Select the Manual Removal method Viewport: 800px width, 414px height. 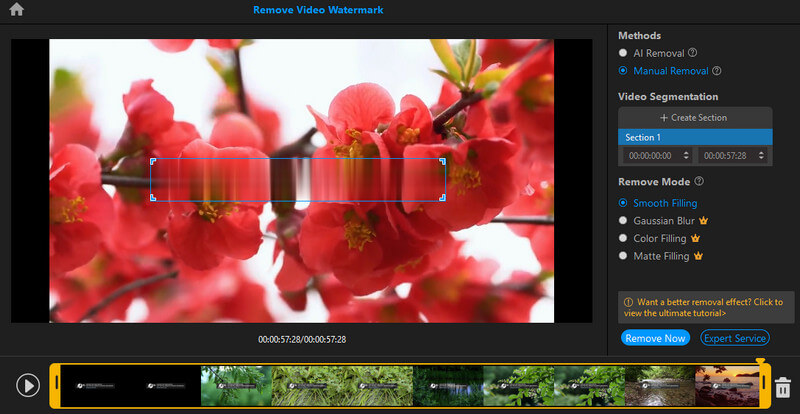pos(624,71)
